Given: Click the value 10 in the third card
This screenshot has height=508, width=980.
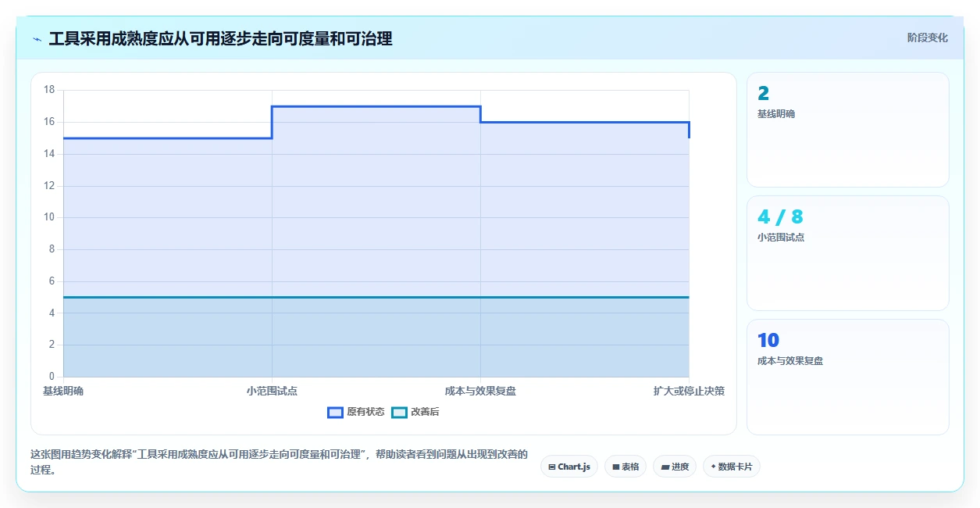Looking at the screenshot, I should coord(768,341).
